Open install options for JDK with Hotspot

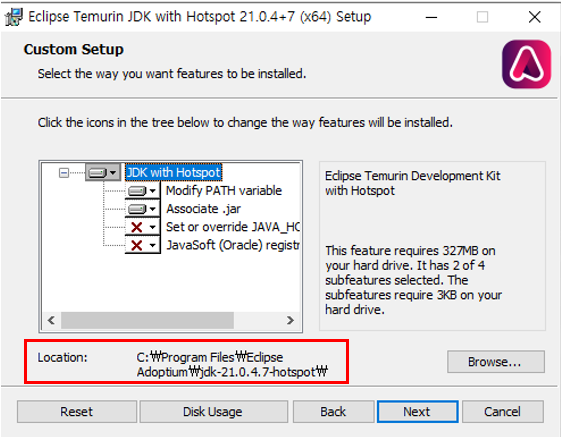point(103,173)
